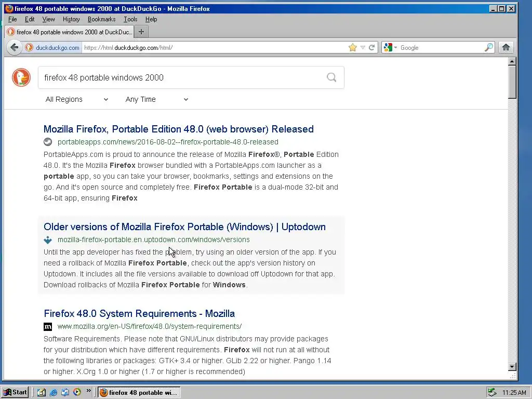Click the duckduckgo.com identity label
This screenshot has height=399, width=532.
(x=57, y=47)
